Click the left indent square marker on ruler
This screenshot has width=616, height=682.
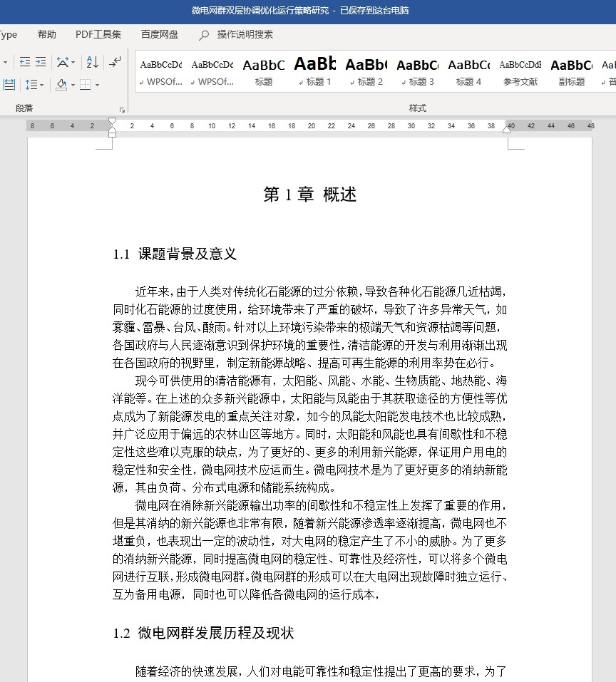[x=112, y=135]
